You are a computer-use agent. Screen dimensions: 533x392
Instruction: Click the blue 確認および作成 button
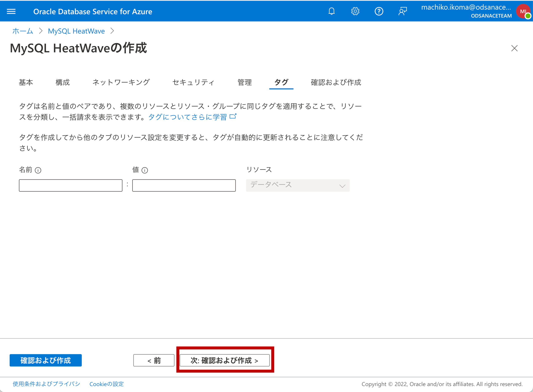click(x=46, y=360)
